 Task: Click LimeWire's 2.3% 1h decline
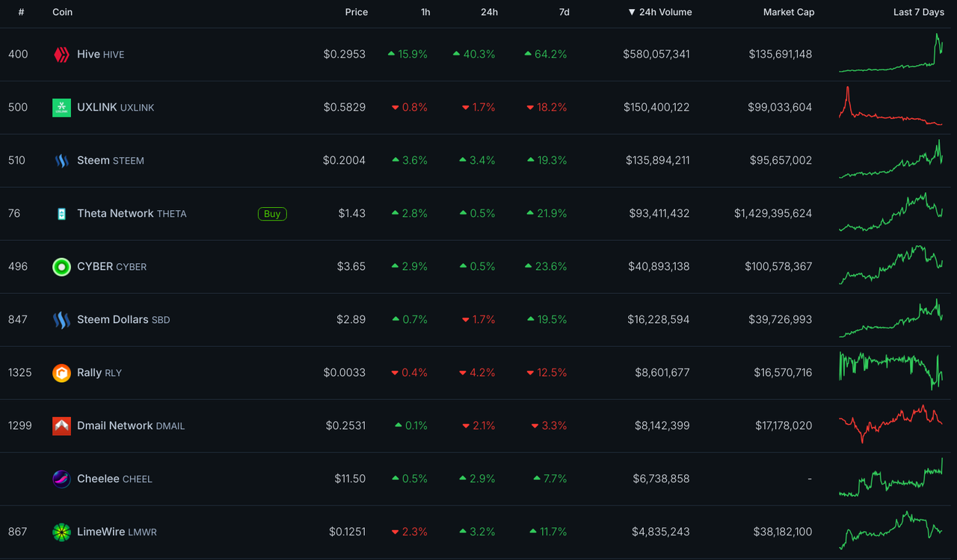coord(410,532)
